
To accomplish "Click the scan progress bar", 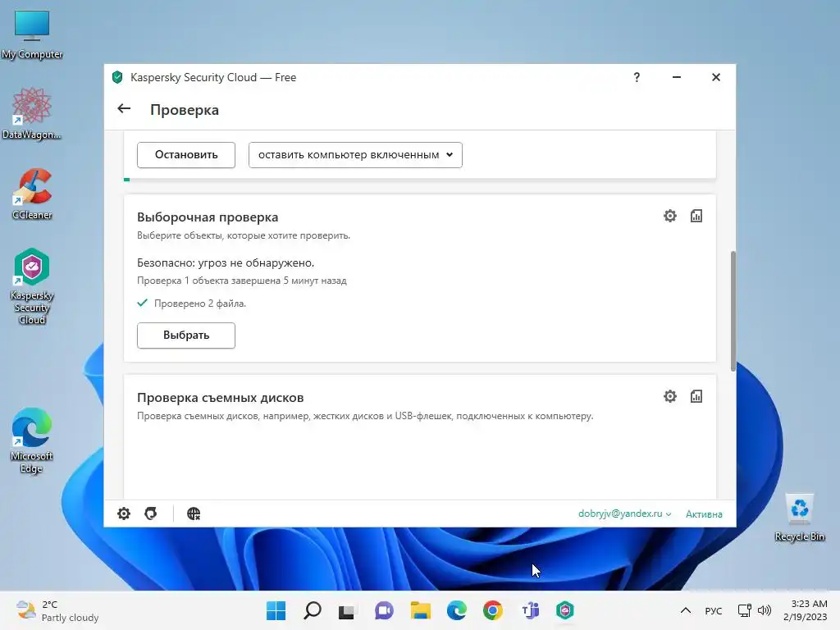I will pos(420,180).
